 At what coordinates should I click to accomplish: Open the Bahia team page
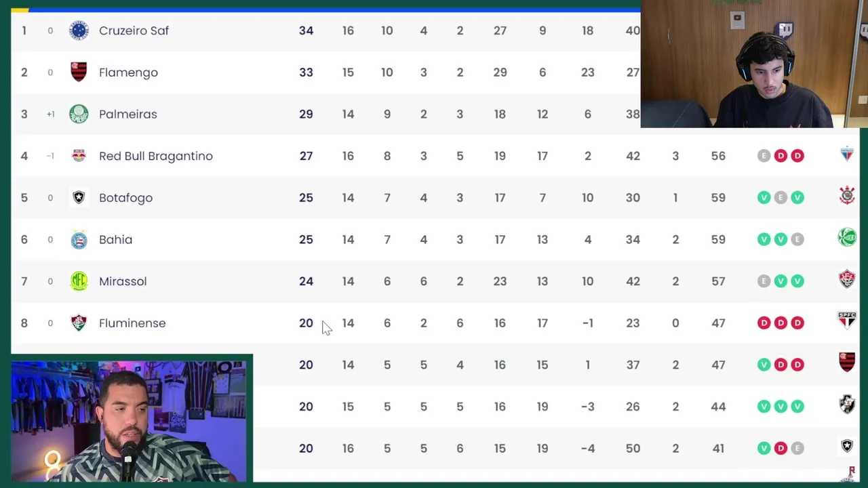coord(115,239)
